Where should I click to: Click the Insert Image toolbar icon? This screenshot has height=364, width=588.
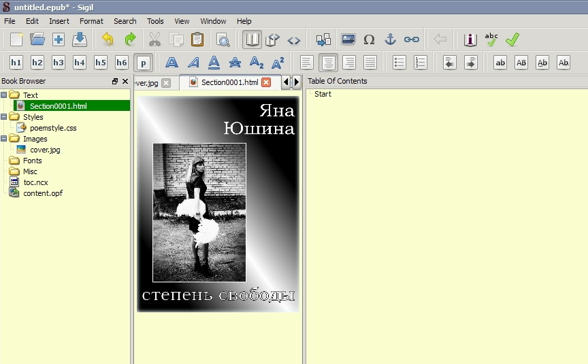348,39
